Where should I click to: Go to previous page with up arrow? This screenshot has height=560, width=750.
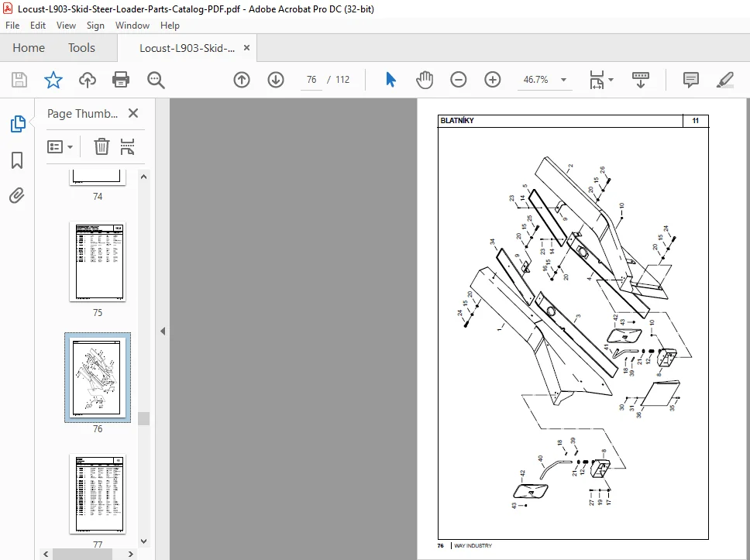coord(242,79)
